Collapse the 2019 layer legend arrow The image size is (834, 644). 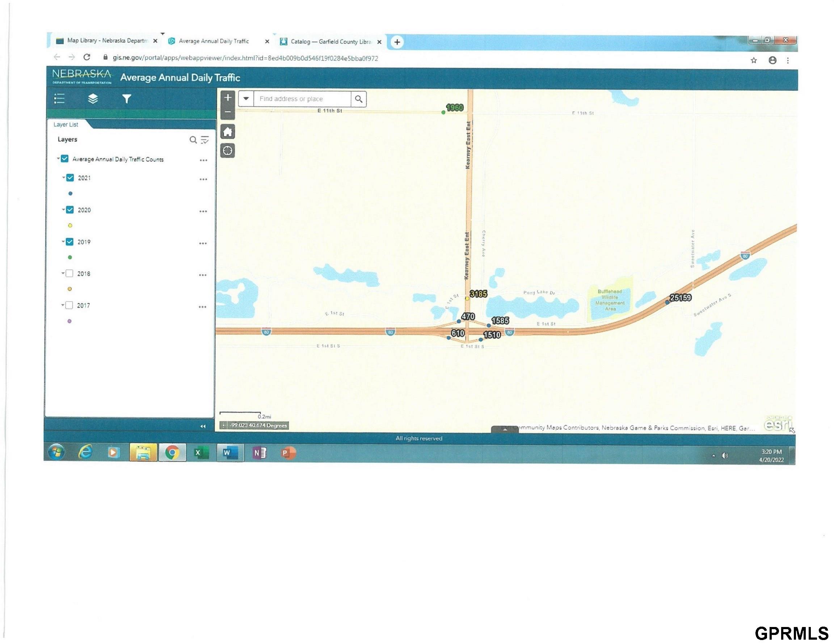pos(63,241)
